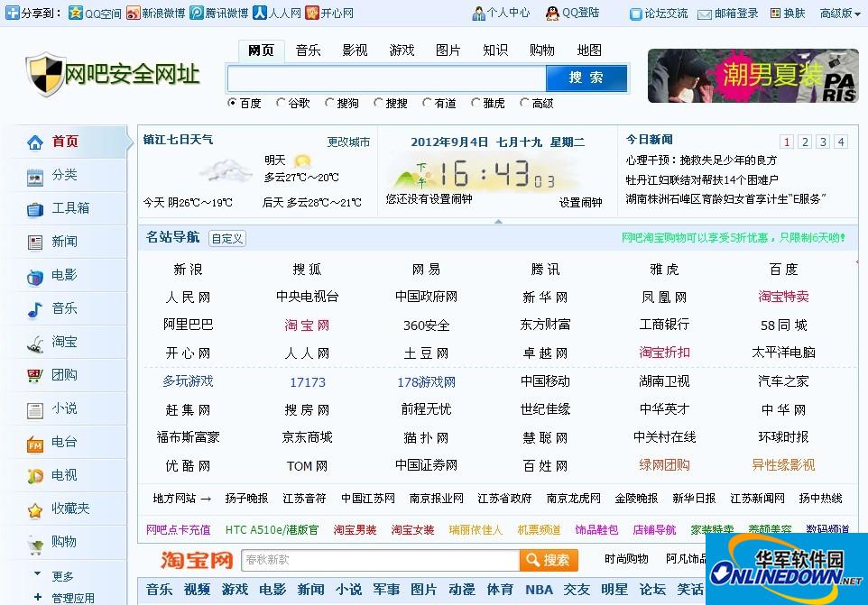Select 搜狗 search engine radio button
868x605 pixels.
click(329, 102)
